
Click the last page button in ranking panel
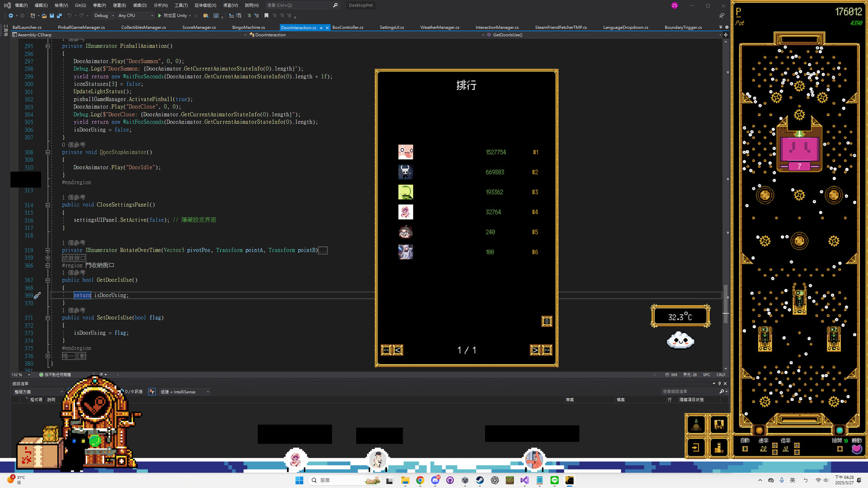547,350
